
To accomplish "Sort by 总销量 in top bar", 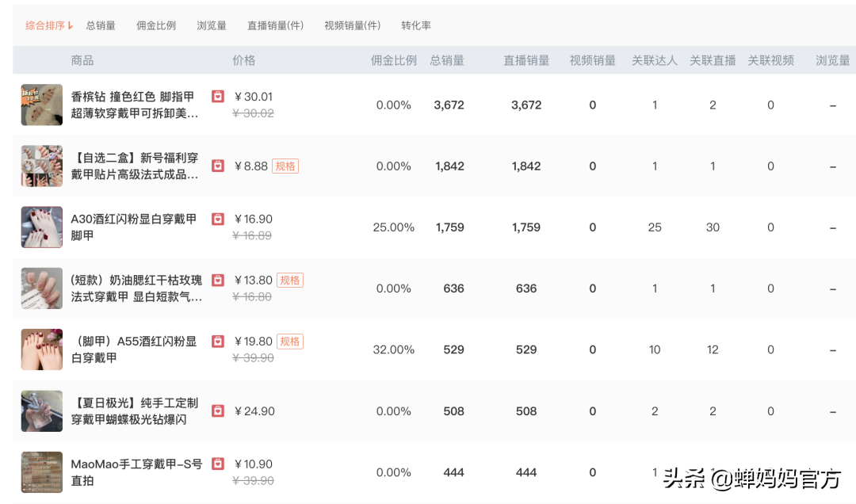I will [x=101, y=25].
